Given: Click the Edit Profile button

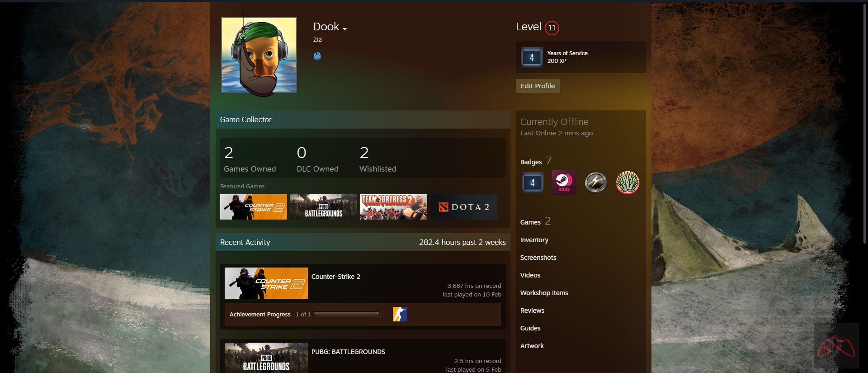Looking at the screenshot, I should (x=538, y=86).
